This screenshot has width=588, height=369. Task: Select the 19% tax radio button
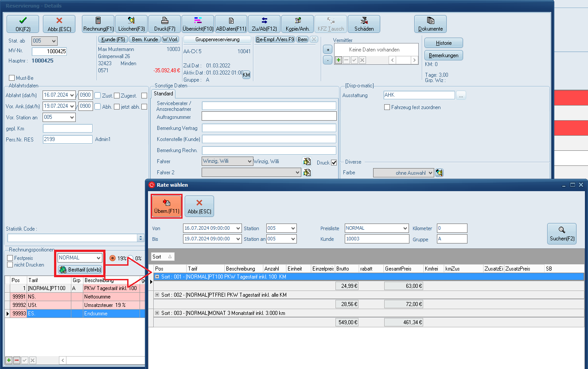pos(113,258)
